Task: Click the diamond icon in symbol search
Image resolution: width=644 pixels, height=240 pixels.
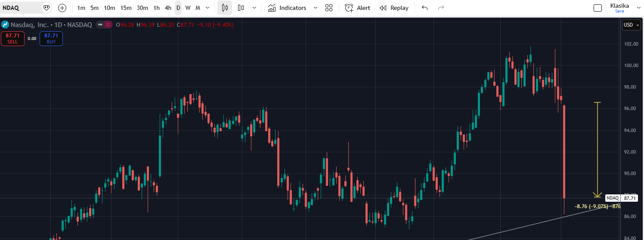Action: 46,8
